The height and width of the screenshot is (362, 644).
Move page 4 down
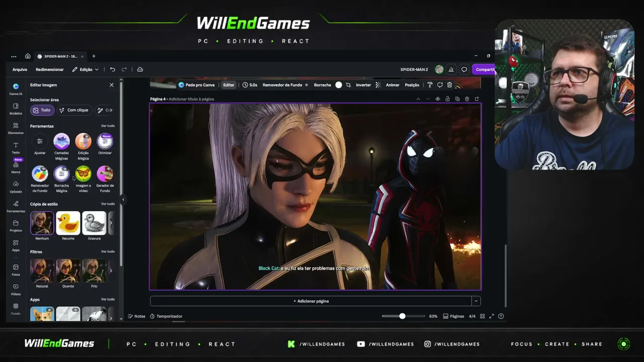click(428, 99)
